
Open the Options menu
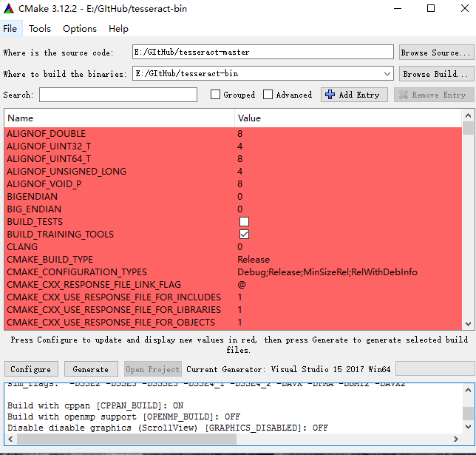coord(80,29)
